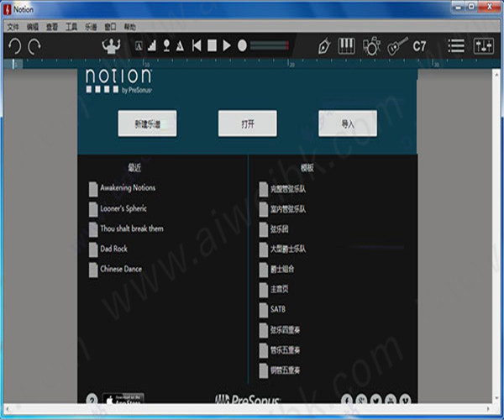Select the 室内管弦乐队 template
Viewport: 504px width, 420px height.
(282, 209)
